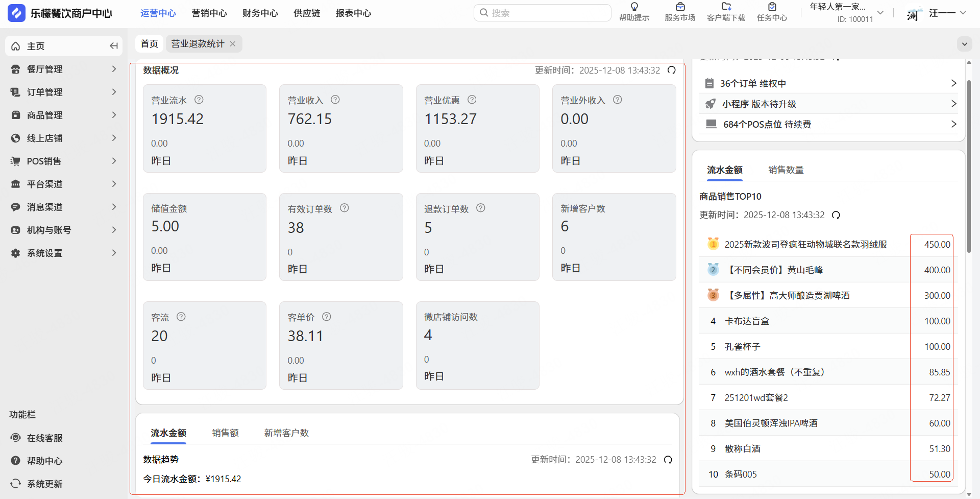Expand the 平台渠道 sidebar menu

click(64, 184)
